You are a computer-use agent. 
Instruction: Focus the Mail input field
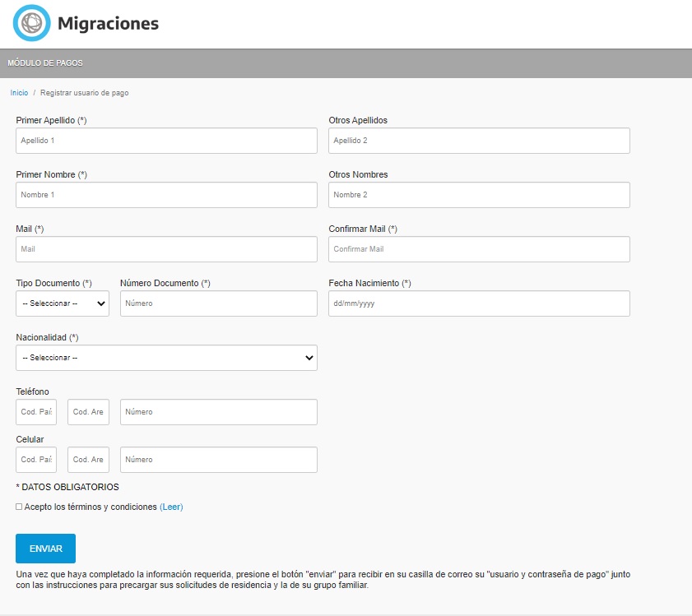pyautogui.click(x=165, y=249)
